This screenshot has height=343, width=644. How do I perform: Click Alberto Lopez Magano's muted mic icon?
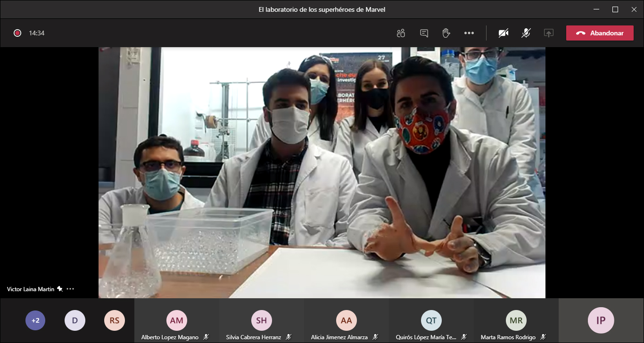point(206,337)
